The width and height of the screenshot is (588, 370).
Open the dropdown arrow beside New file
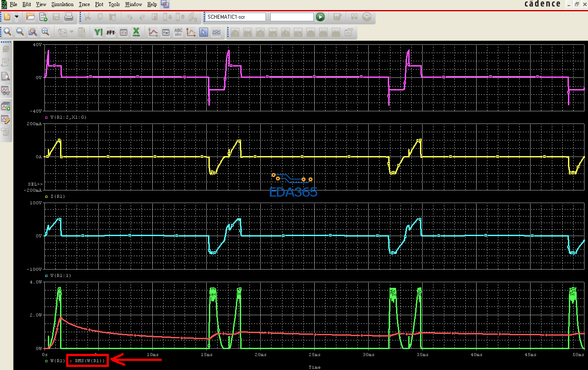click(17, 17)
